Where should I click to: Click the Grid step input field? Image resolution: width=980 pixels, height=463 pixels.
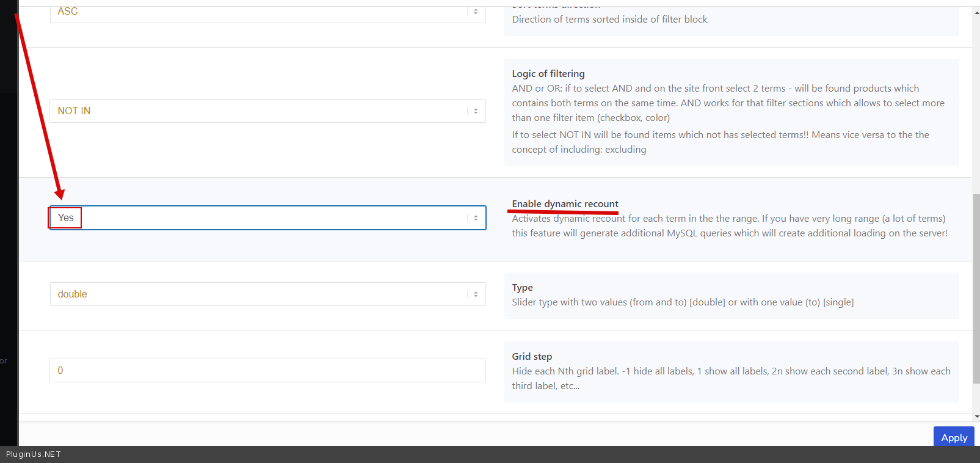pyautogui.click(x=267, y=371)
